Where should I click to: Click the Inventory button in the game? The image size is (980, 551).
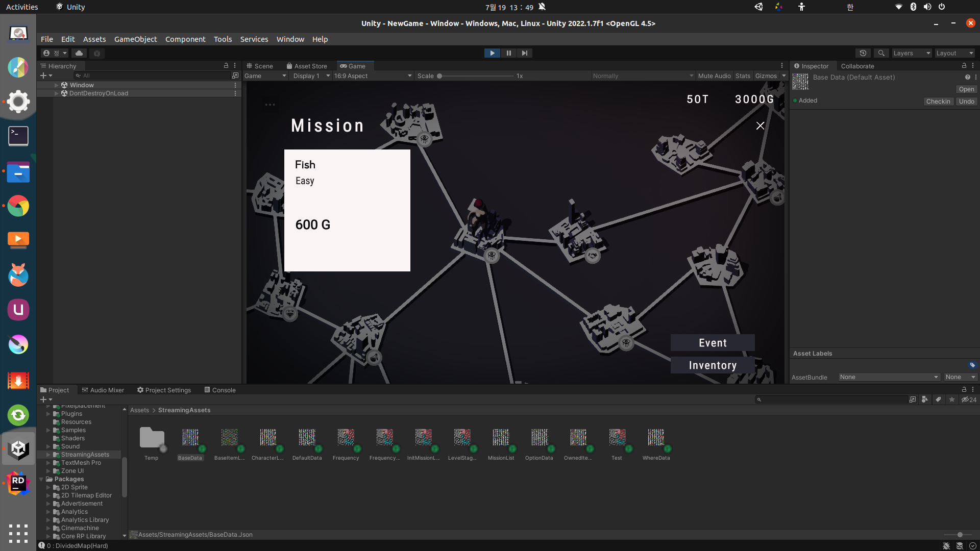[713, 365]
